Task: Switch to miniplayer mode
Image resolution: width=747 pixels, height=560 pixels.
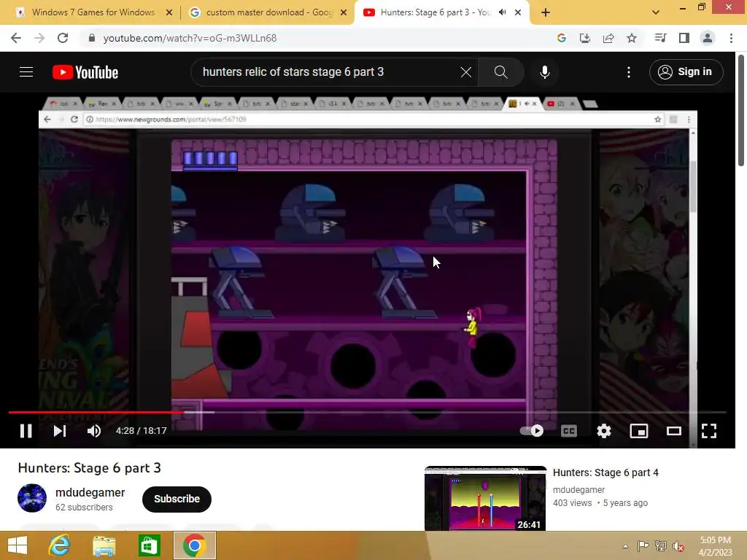Action: [639, 431]
